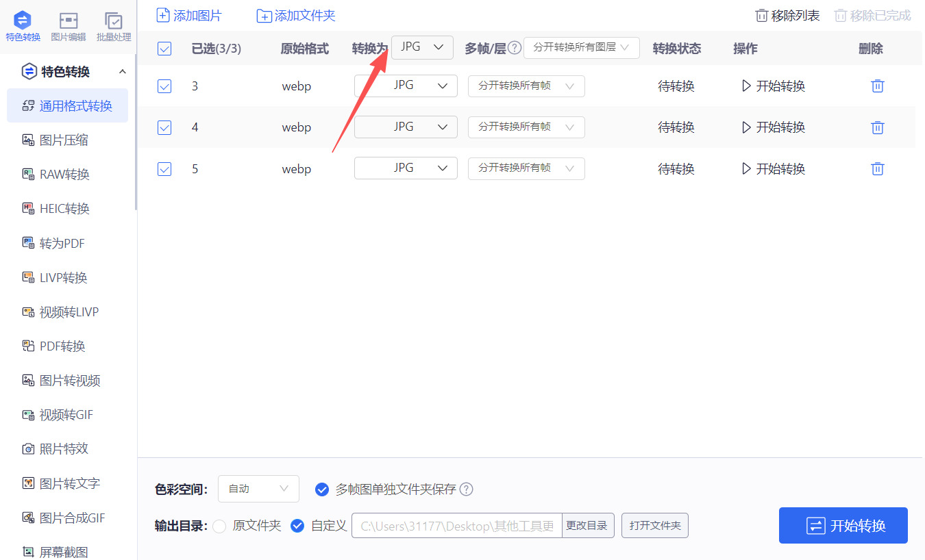This screenshot has height=560, width=925.
Task: Open format dropdown for file 5
Action: (x=406, y=168)
